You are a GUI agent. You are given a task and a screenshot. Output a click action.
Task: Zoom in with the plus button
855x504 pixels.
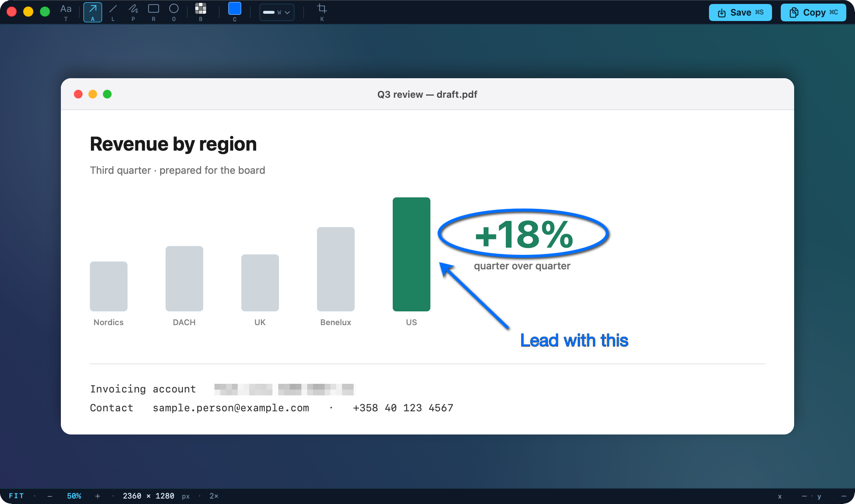97,496
